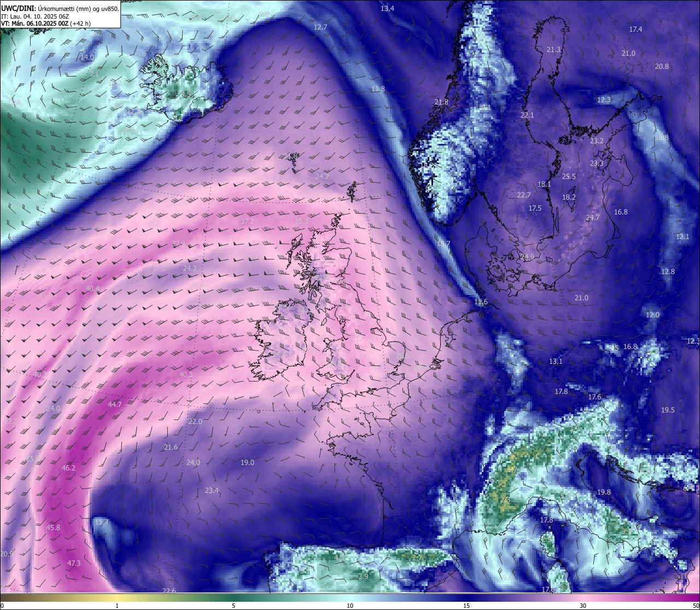Click the 22.1 value label

pos(527,115)
